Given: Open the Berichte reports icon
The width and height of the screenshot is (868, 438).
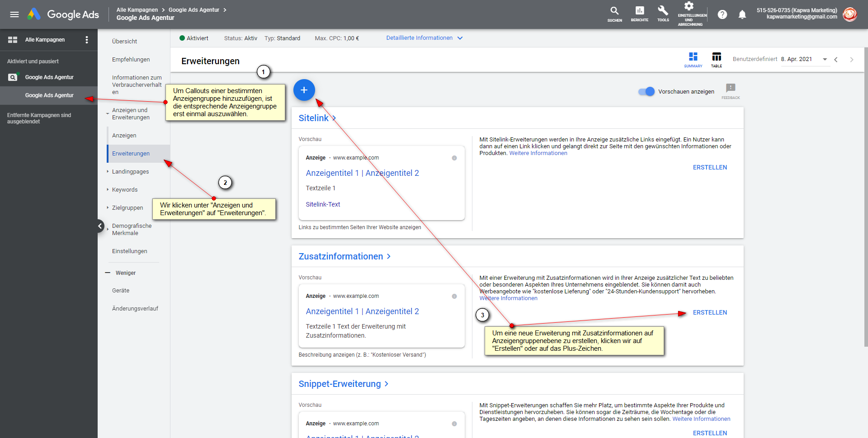Looking at the screenshot, I should (x=639, y=14).
